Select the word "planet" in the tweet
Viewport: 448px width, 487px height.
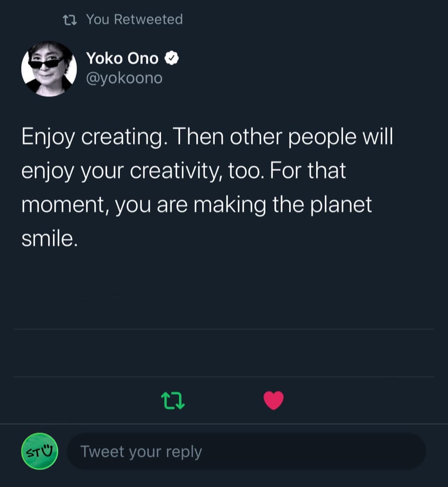click(341, 205)
